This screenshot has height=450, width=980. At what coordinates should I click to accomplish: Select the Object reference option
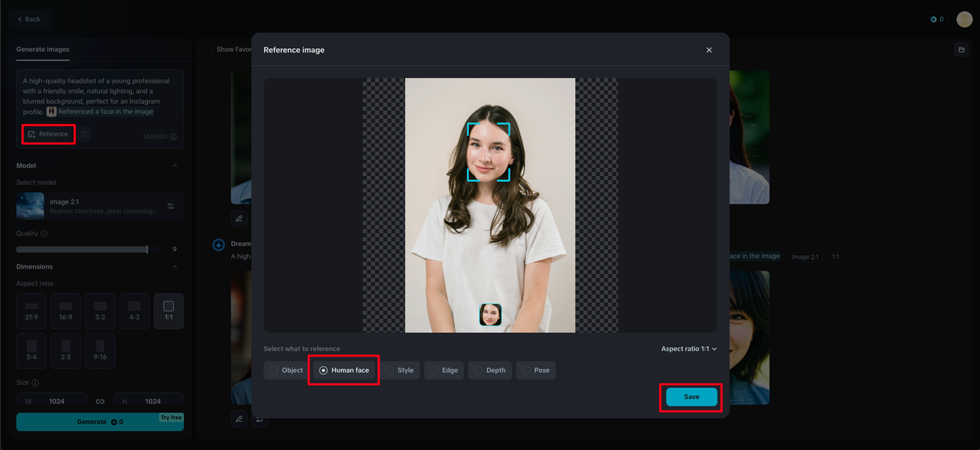tap(286, 370)
